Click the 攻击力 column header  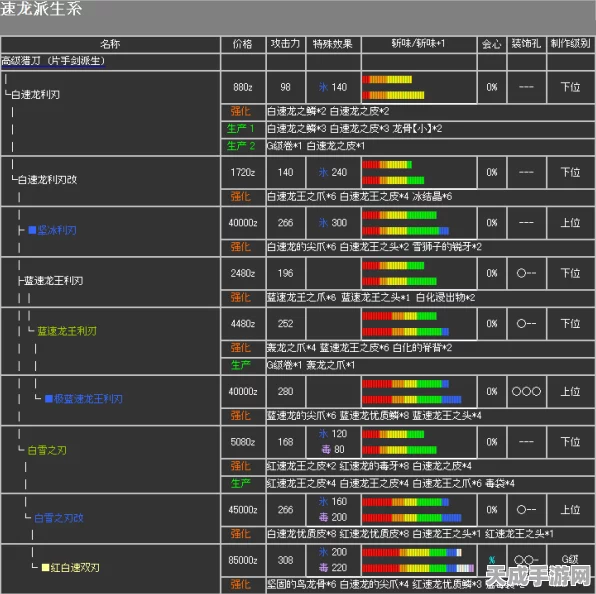(285, 44)
